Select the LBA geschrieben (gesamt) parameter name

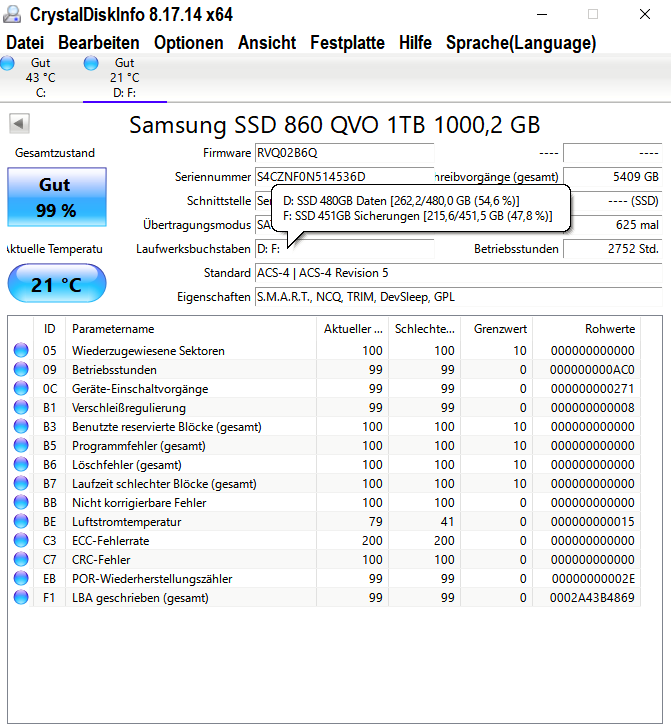[x=140, y=598]
